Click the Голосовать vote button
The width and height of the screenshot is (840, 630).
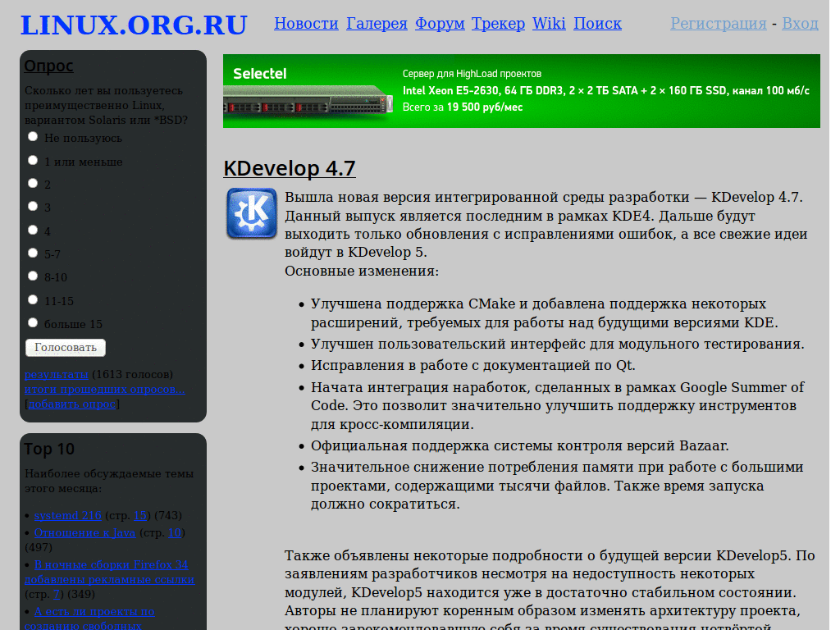click(x=66, y=348)
